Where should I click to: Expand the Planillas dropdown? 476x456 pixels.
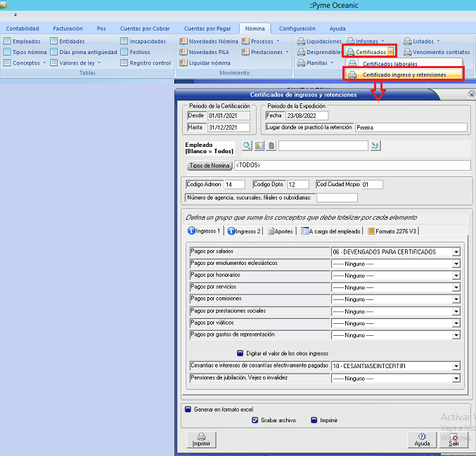pos(332,63)
